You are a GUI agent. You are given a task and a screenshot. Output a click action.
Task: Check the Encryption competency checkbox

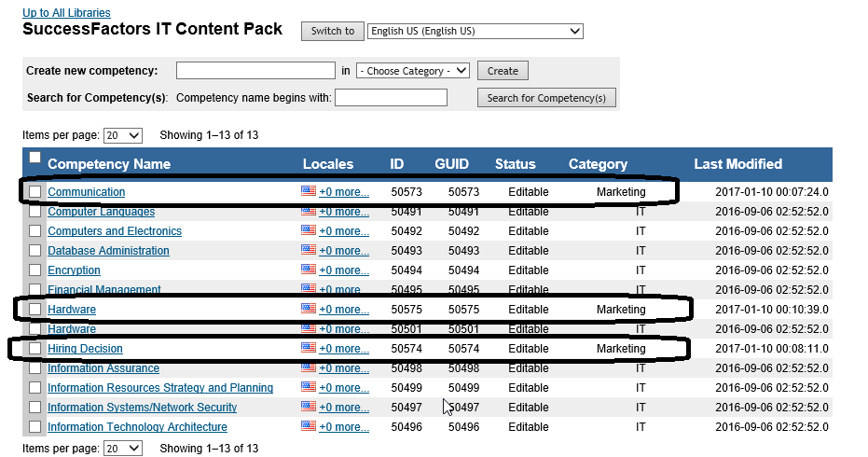pyautogui.click(x=34, y=270)
